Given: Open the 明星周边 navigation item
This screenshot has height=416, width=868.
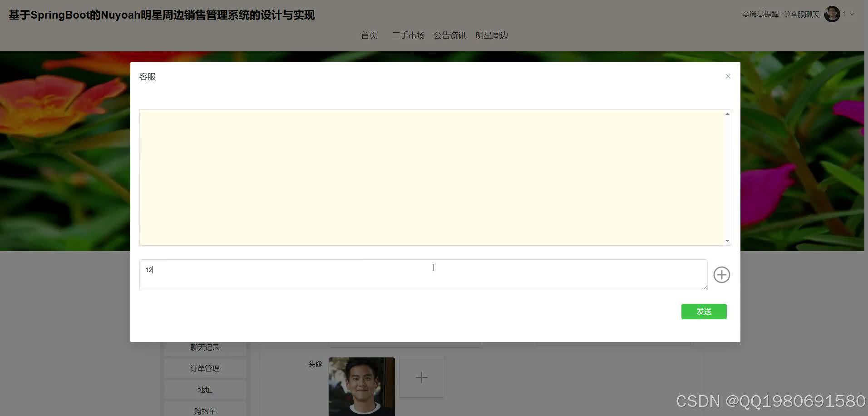Looking at the screenshot, I should coord(492,35).
